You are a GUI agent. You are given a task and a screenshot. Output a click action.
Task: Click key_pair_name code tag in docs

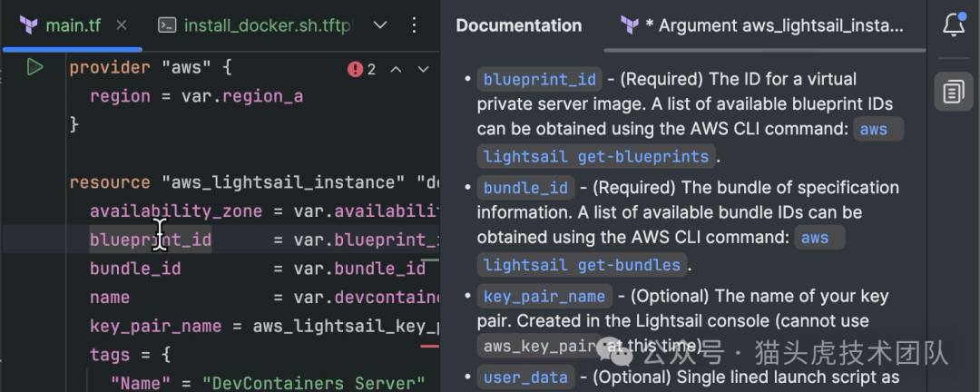[544, 296]
